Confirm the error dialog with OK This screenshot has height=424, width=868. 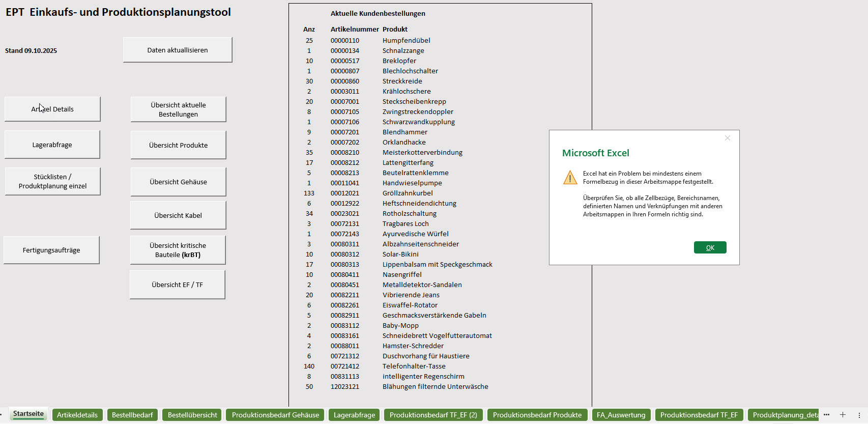(710, 247)
